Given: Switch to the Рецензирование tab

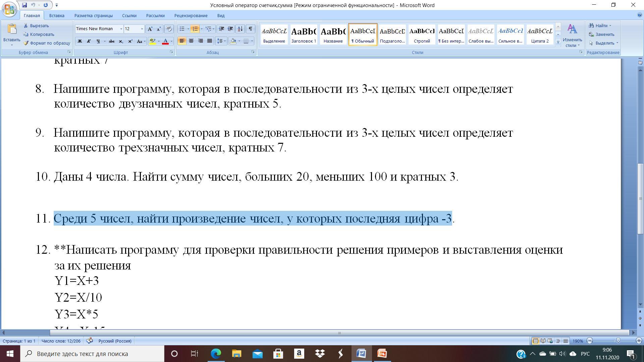Looking at the screenshot, I should [191, 16].
